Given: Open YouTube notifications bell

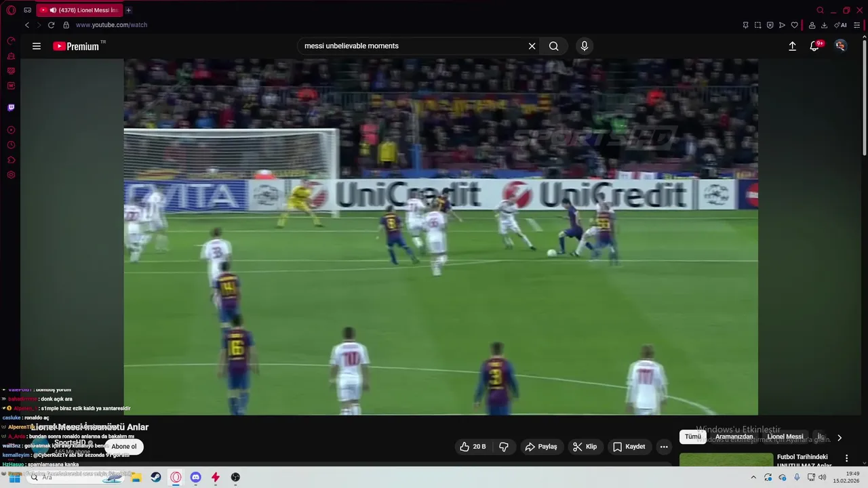Looking at the screenshot, I should point(815,46).
